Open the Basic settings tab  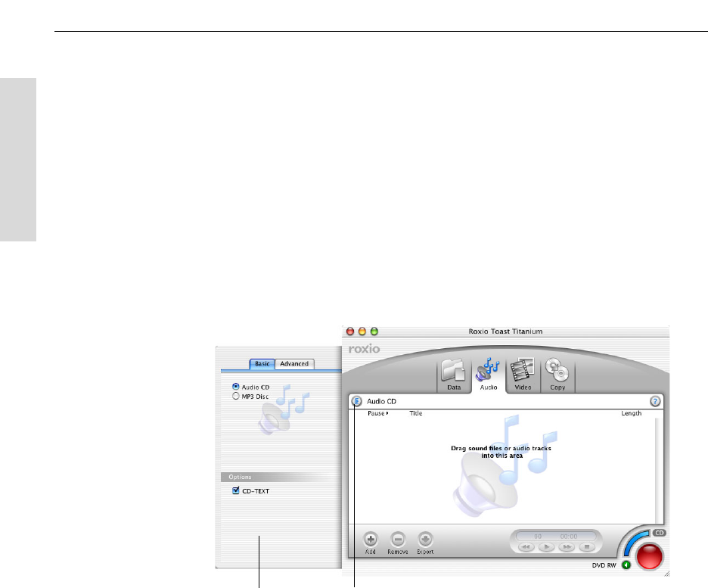262,364
